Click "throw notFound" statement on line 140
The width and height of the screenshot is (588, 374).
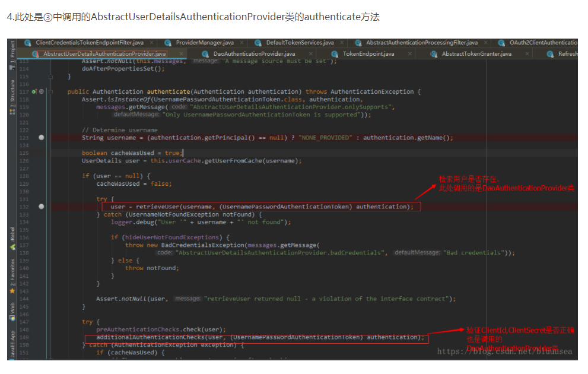point(152,268)
